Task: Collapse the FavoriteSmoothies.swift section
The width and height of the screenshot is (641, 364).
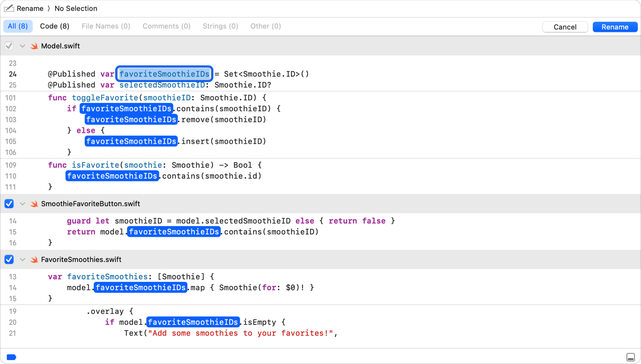Action: [x=22, y=259]
